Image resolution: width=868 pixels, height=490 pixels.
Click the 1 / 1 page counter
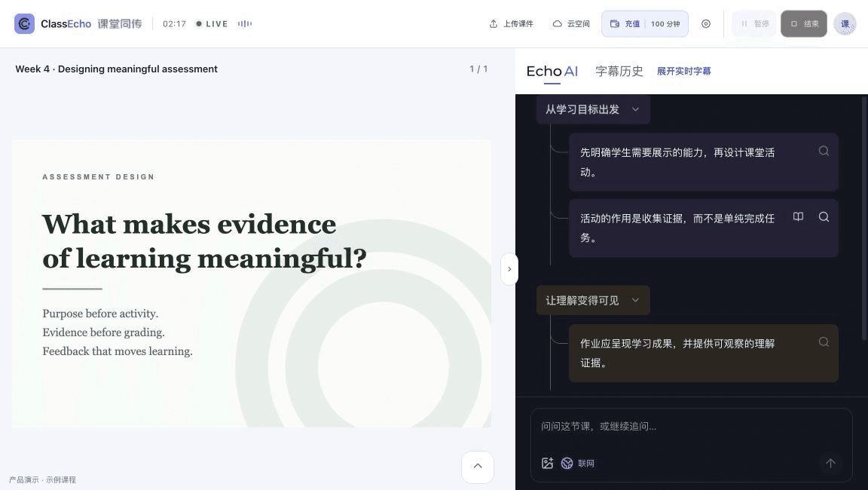coord(478,69)
